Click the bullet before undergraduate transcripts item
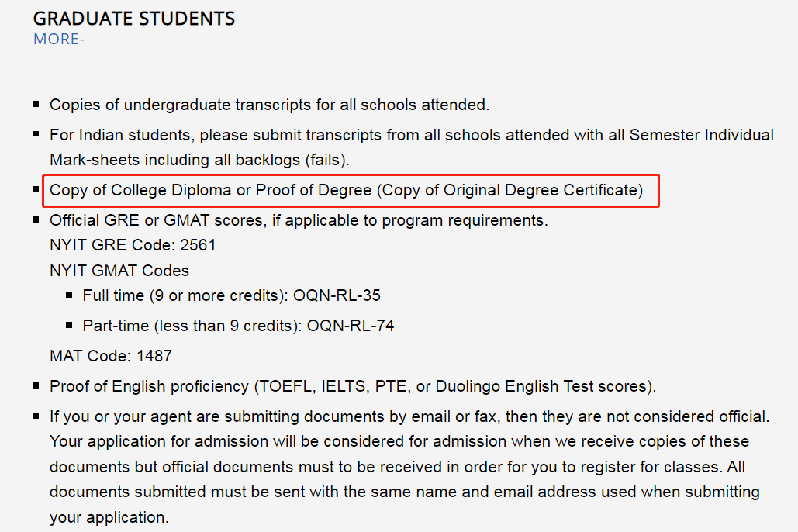Screen dimensions: 798x532 pos(36,104)
